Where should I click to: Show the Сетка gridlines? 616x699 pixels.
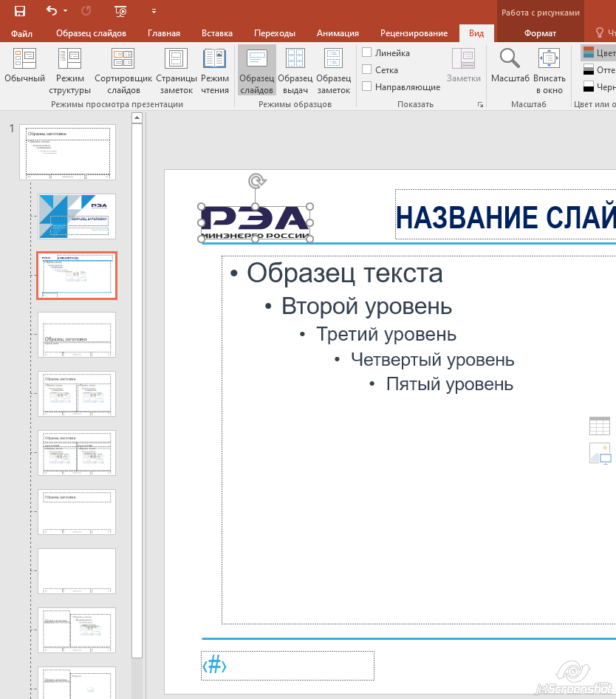click(x=366, y=69)
